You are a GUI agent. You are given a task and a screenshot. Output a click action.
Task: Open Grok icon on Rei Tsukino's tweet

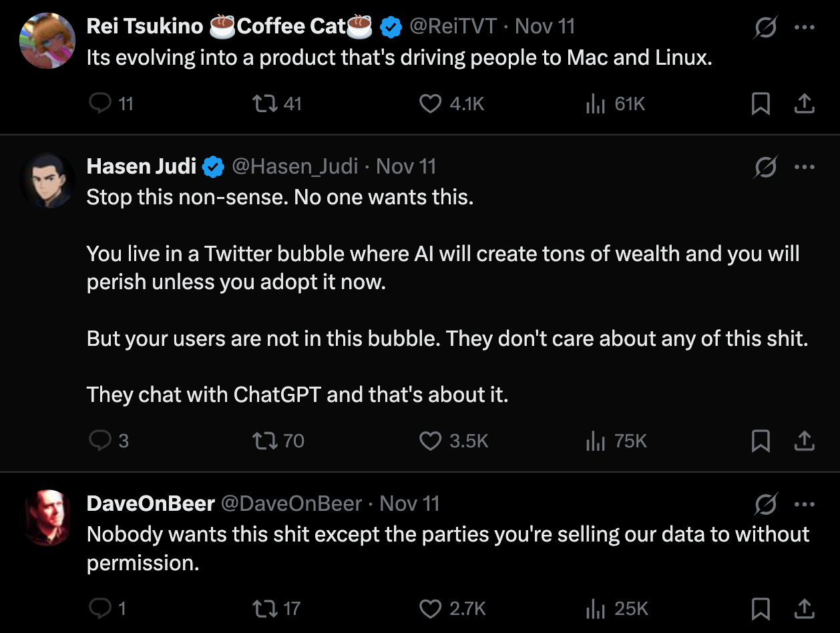(x=764, y=28)
